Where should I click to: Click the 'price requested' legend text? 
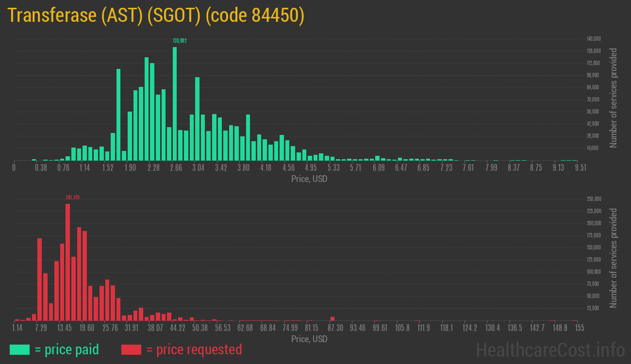click(194, 349)
